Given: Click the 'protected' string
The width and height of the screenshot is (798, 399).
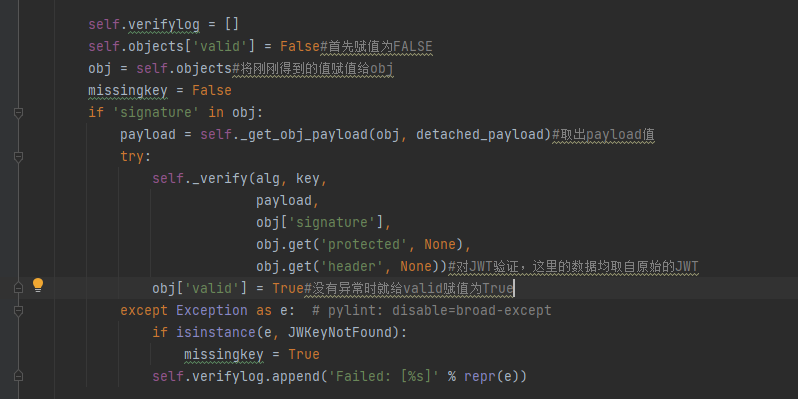Looking at the screenshot, I should 364,245.
